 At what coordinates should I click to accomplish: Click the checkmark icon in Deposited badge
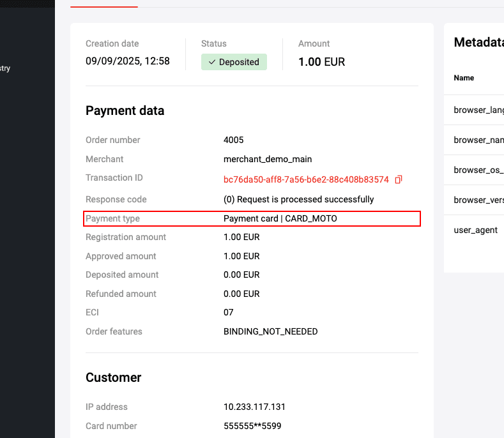coord(212,62)
